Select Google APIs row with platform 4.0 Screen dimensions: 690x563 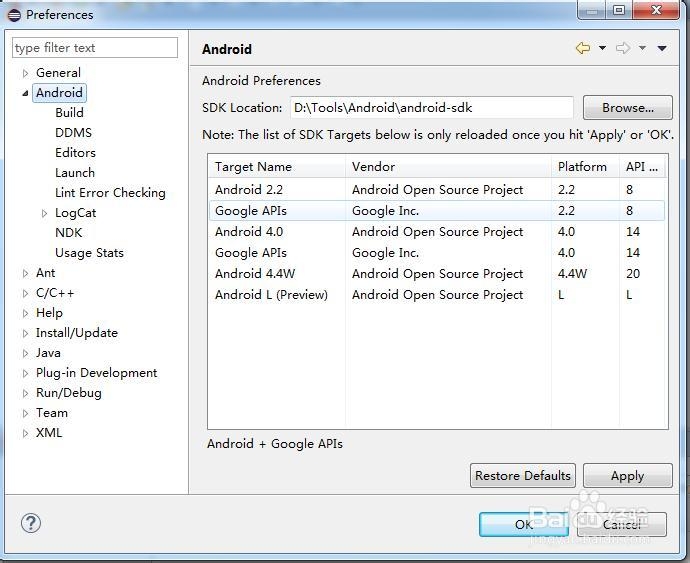point(437,253)
